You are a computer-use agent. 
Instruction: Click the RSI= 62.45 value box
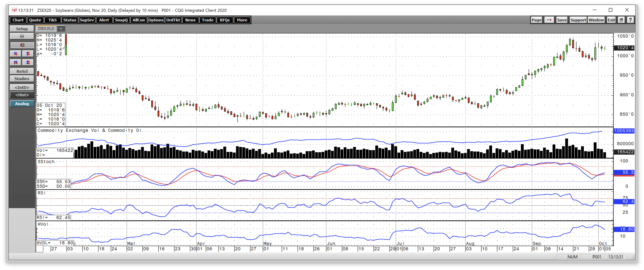click(53, 217)
